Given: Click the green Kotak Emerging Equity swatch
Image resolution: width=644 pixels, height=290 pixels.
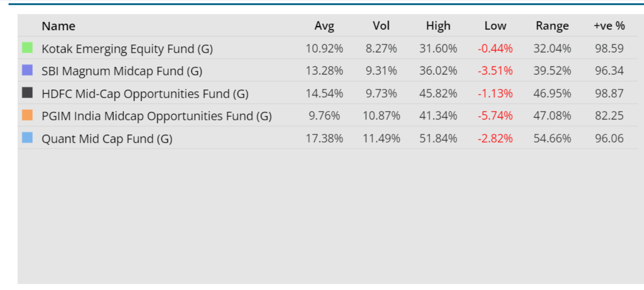Looking at the screenshot, I should 27,48.
